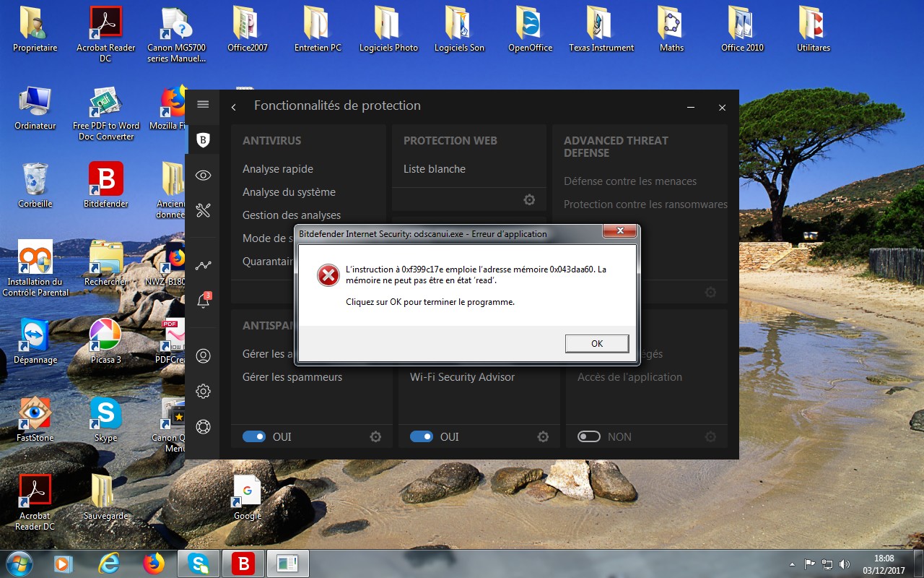Open the Windows Start menu
The height and width of the screenshot is (578, 924).
point(19,563)
